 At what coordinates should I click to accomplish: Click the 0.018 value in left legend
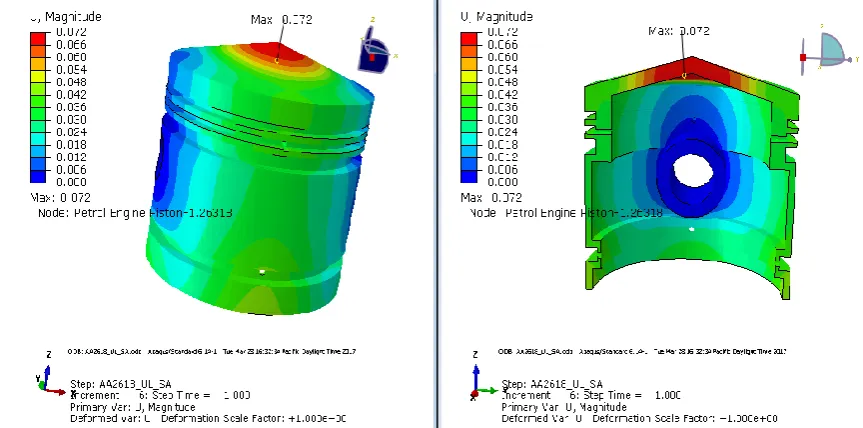[x=71, y=145]
